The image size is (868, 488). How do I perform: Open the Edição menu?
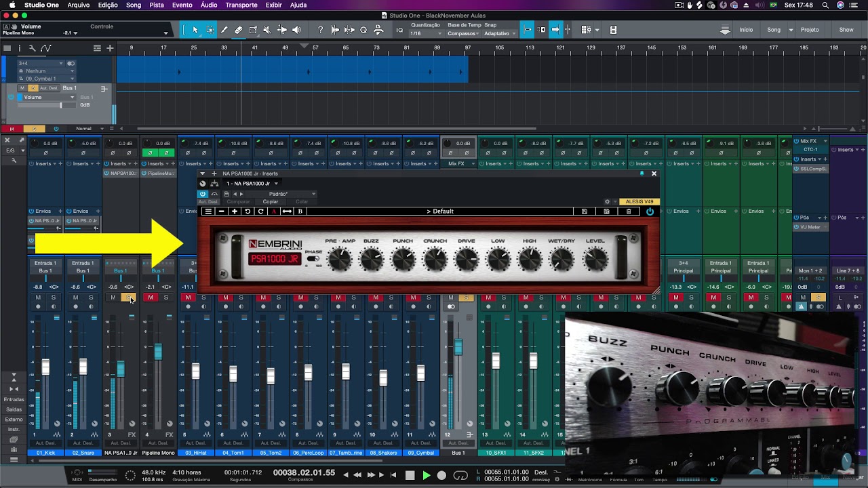[108, 5]
